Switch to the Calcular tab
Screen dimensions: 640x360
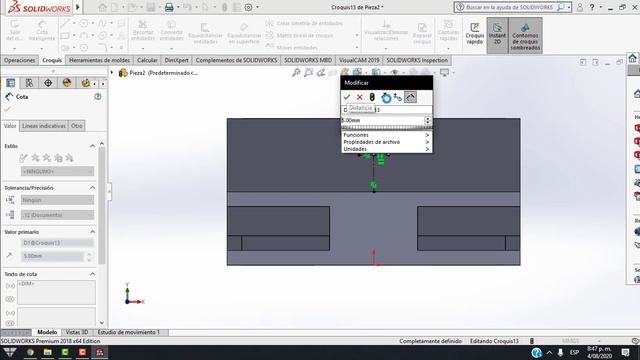click(x=147, y=60)
